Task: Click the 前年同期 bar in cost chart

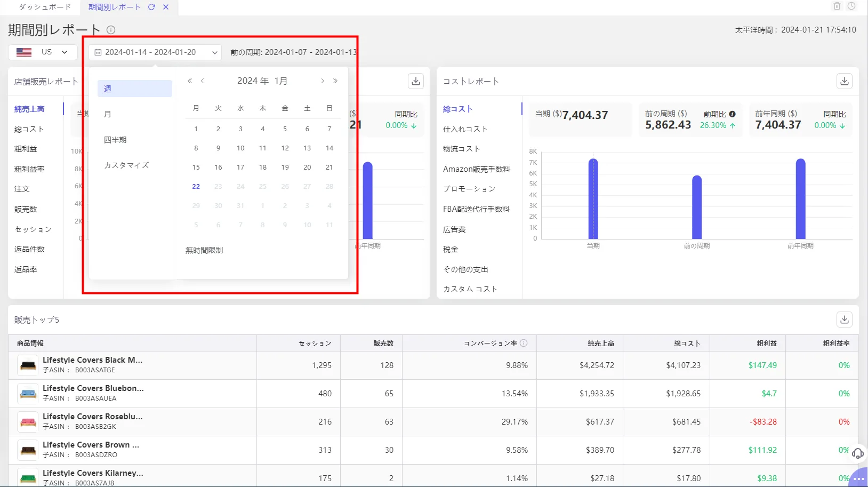Action: pos(800,198)
